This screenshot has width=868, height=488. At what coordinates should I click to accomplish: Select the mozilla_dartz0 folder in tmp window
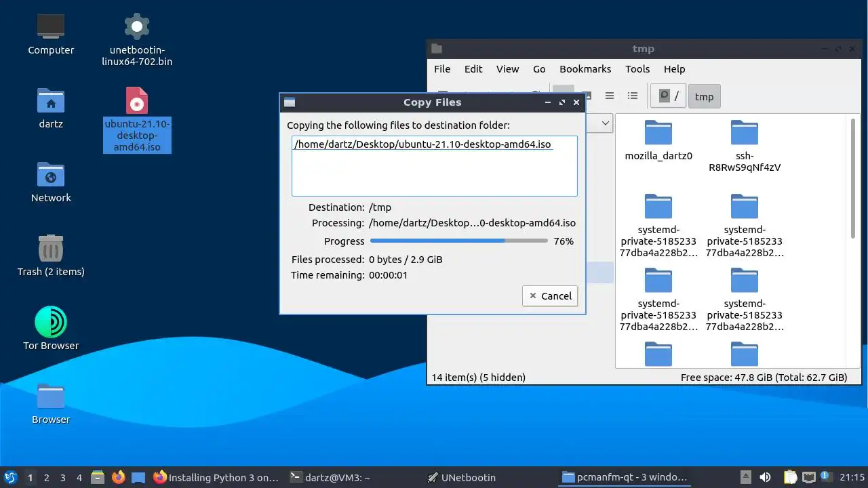click(658, 141)
